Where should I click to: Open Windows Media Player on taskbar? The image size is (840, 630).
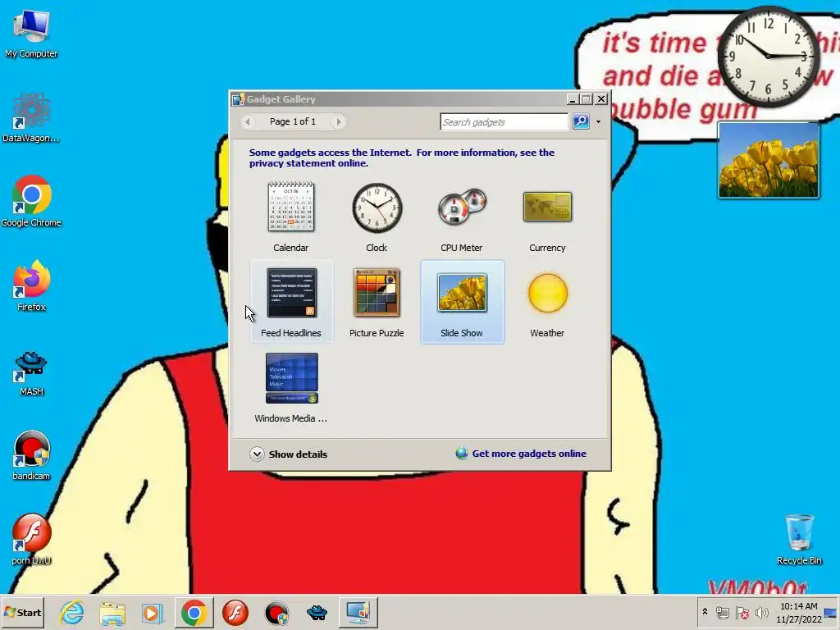point(153,612)
